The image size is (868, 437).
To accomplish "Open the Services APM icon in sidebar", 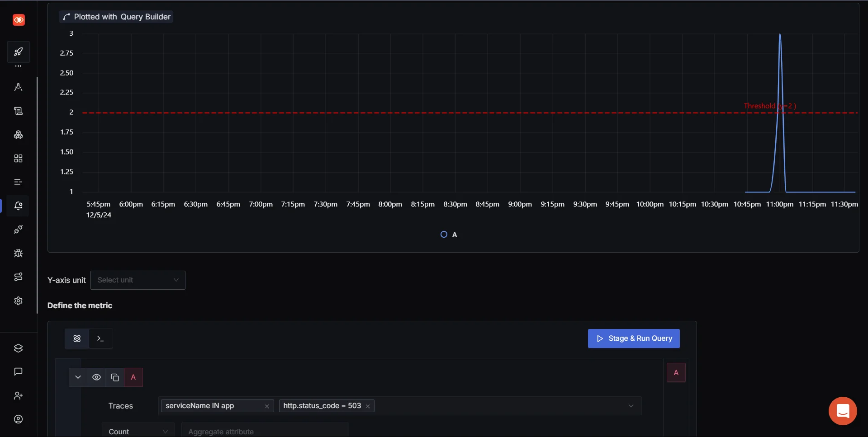I will point(18,87).
